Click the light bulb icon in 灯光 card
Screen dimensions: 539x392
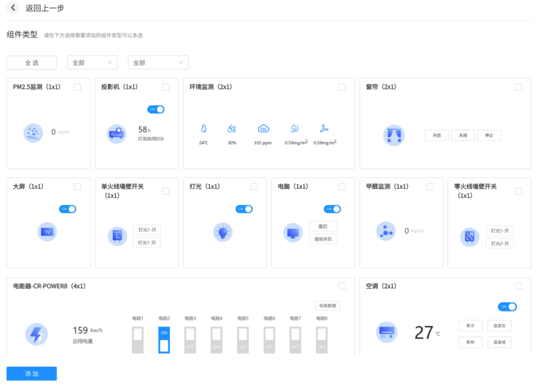coord(223,232)
